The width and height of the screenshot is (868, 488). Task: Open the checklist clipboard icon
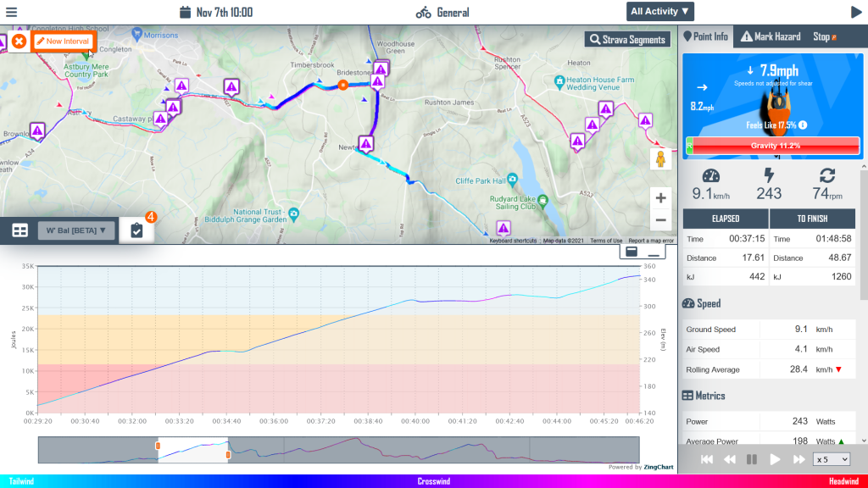pos(136,230)
